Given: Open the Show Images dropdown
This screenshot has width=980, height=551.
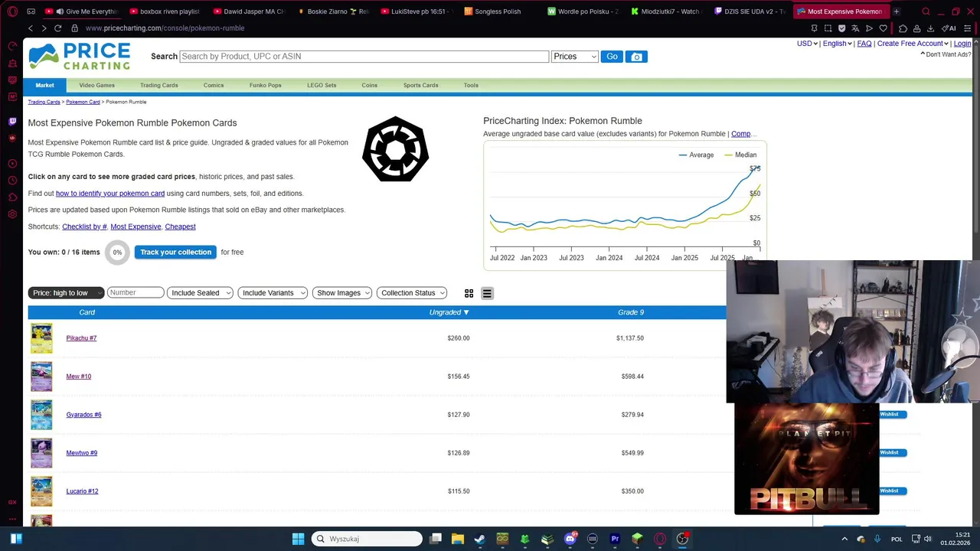Looking at the screenshot, I should [342, 293].
